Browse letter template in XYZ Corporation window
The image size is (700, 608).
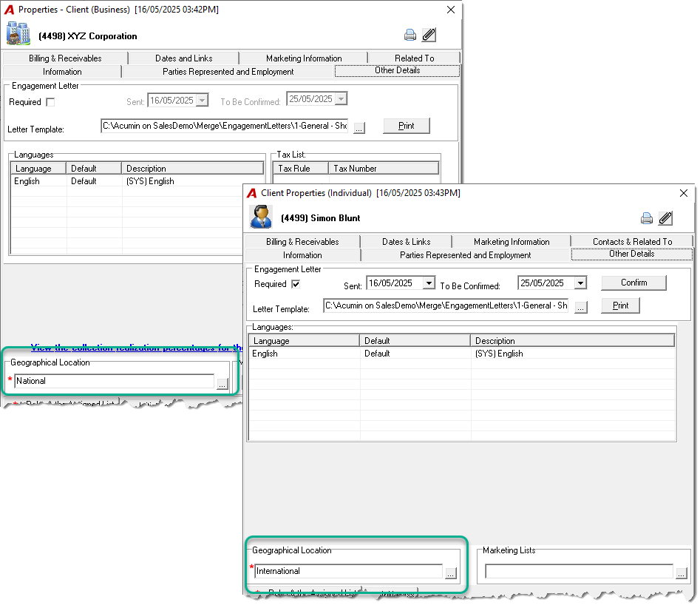point(359,128)
